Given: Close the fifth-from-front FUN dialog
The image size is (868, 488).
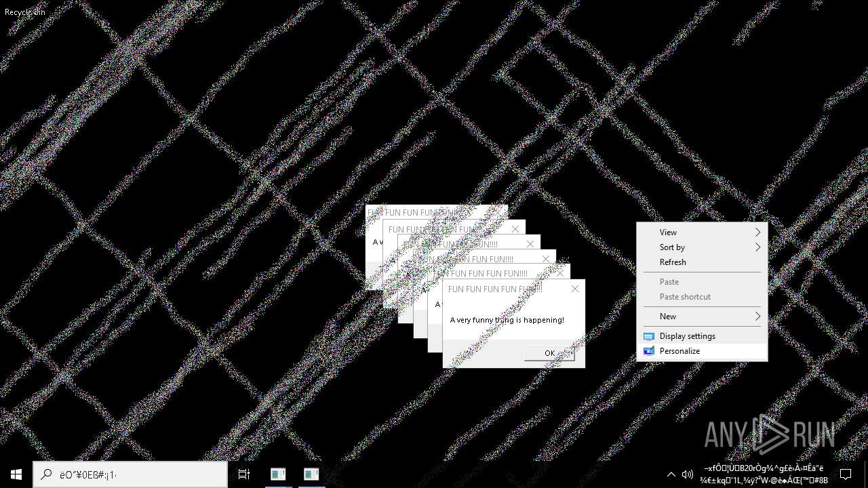Looking at the screenshot, I should coord(515,229).
